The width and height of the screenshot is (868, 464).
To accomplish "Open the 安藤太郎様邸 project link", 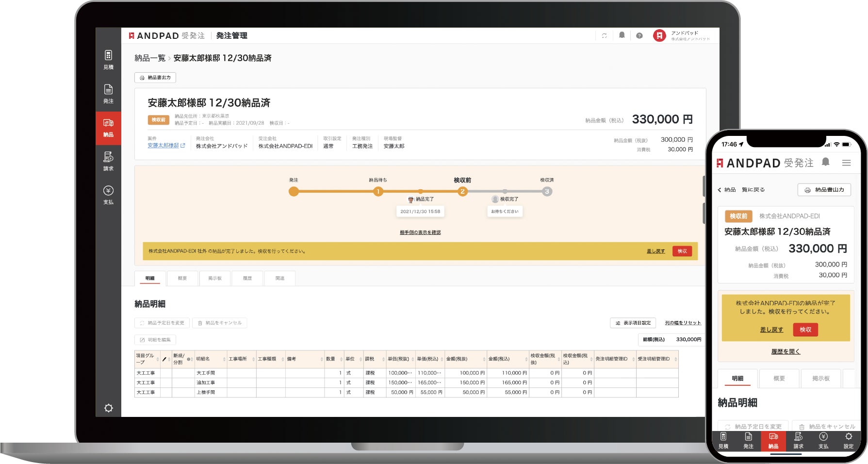I will point(166,146).
